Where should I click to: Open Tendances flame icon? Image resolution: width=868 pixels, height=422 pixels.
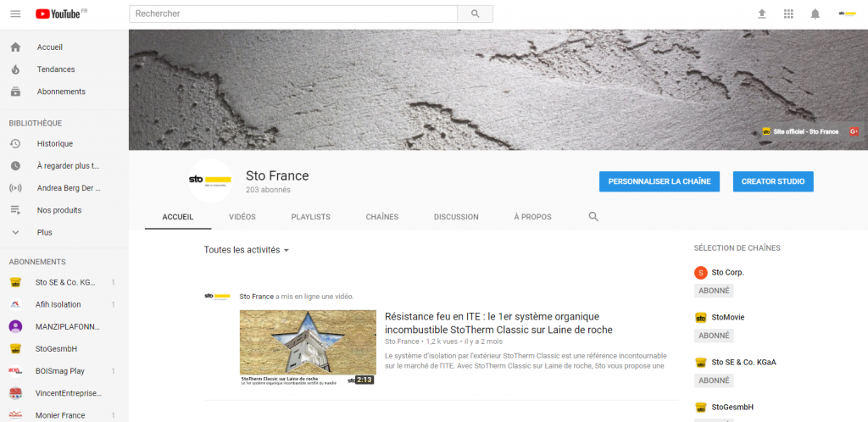pos(15,69)
